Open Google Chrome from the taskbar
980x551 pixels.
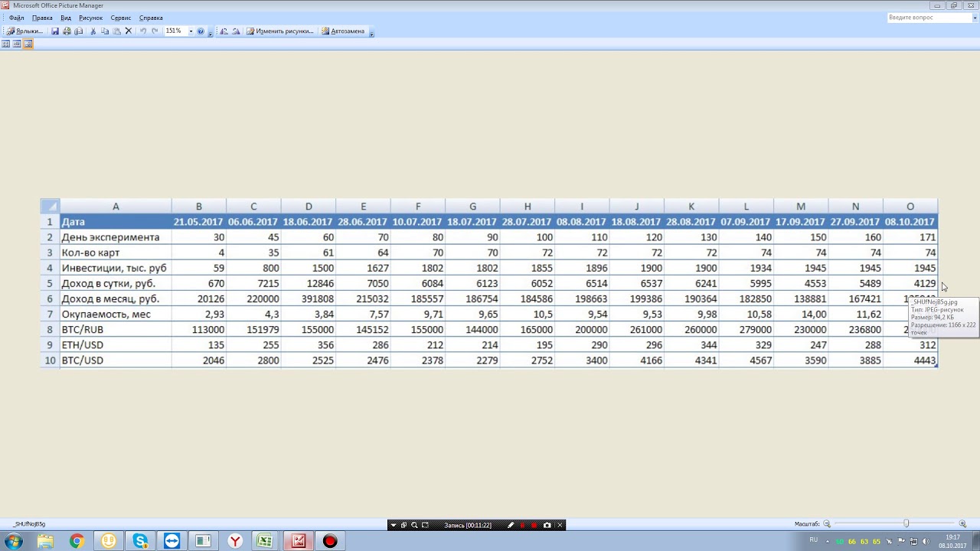coord(77,541)
